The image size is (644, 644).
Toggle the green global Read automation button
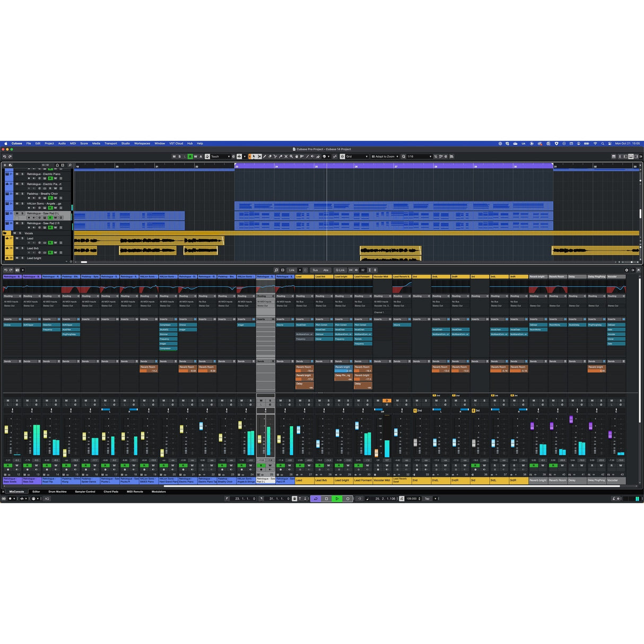[190, 156]
